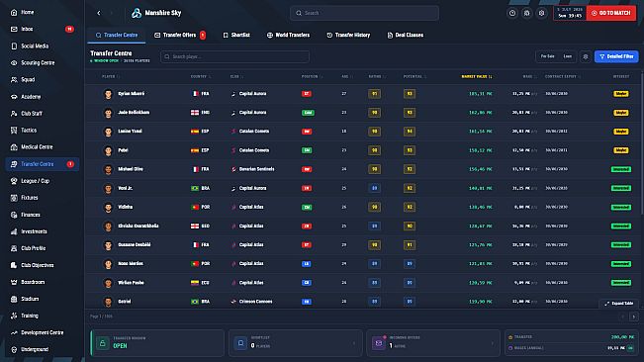Open the Shortlist tab
644x362 pixels.
click(236, 36)
